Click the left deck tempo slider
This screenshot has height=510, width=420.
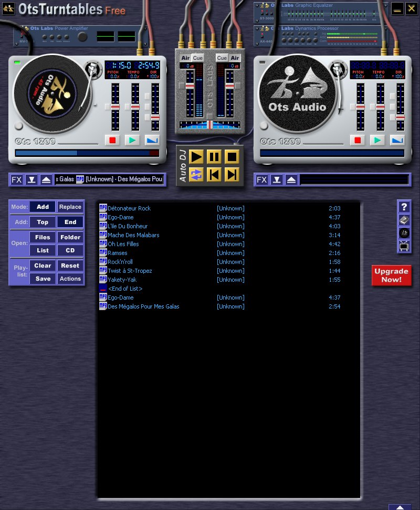135,107
